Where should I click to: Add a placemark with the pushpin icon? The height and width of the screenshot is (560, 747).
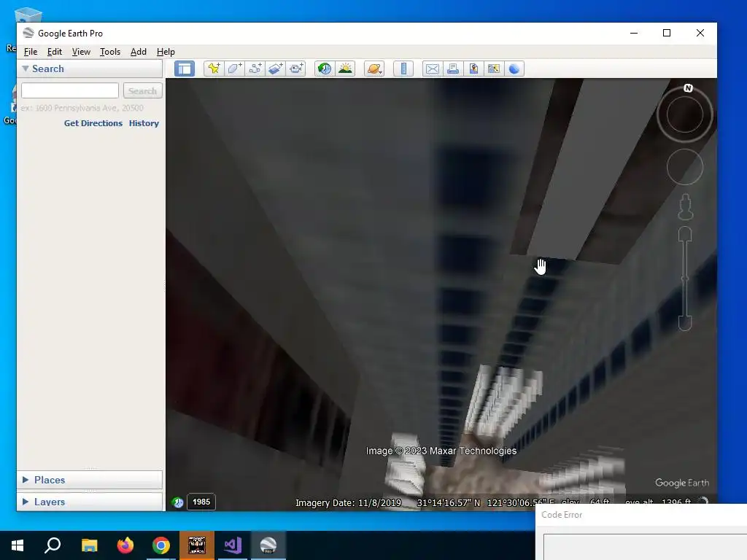pos(214,69)
